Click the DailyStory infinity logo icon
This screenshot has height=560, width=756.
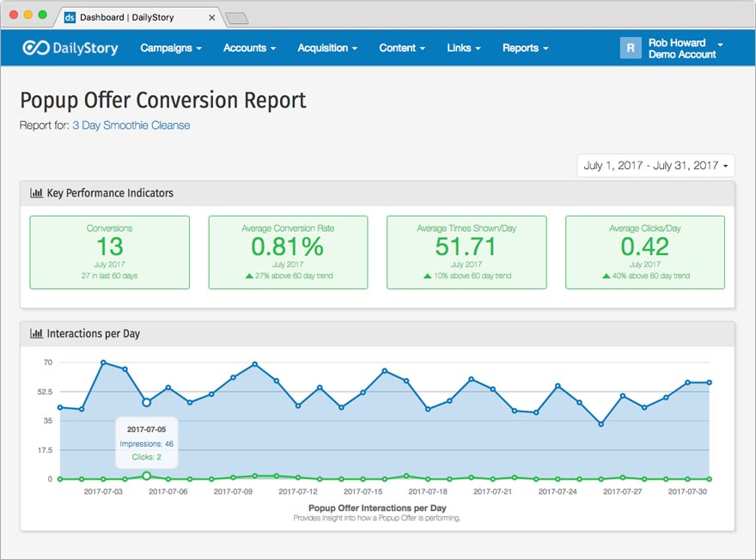[x=35, y=48]
